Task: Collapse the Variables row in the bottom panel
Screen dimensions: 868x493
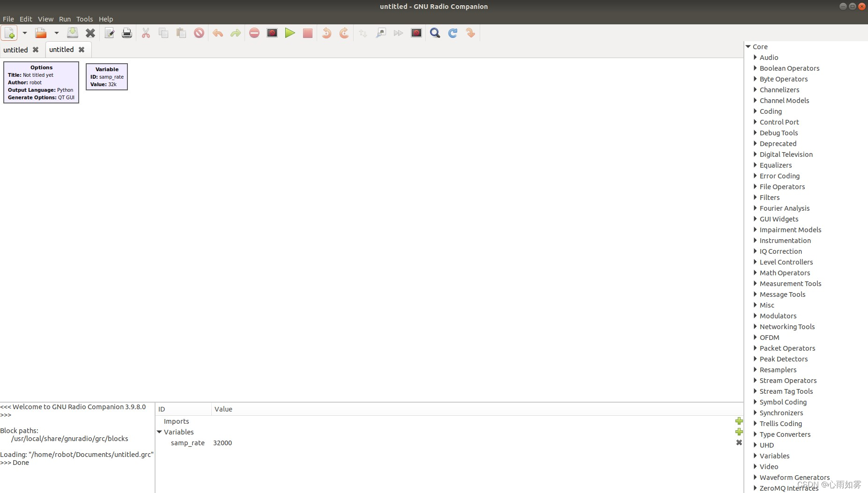Action: (160, 432)
